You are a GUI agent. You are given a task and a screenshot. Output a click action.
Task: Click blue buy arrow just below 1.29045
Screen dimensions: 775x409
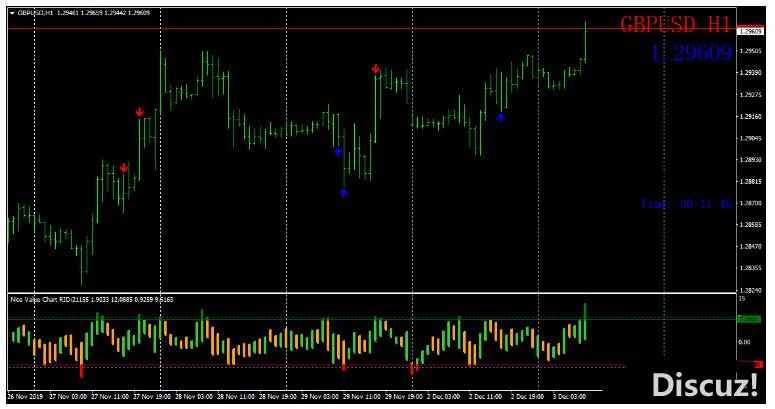pyautogui.click(x=338, y=151)
